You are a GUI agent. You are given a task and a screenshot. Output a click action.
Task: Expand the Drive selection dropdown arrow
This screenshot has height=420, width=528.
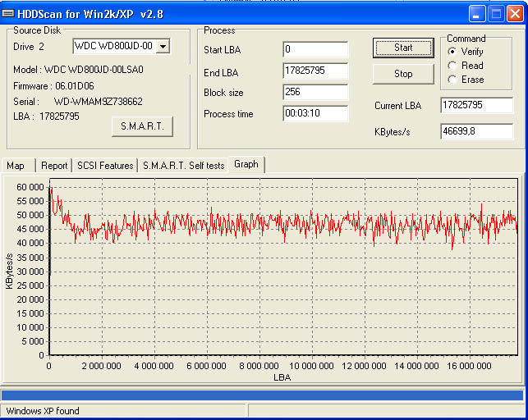pyautogui.click(x=163, y=47)
